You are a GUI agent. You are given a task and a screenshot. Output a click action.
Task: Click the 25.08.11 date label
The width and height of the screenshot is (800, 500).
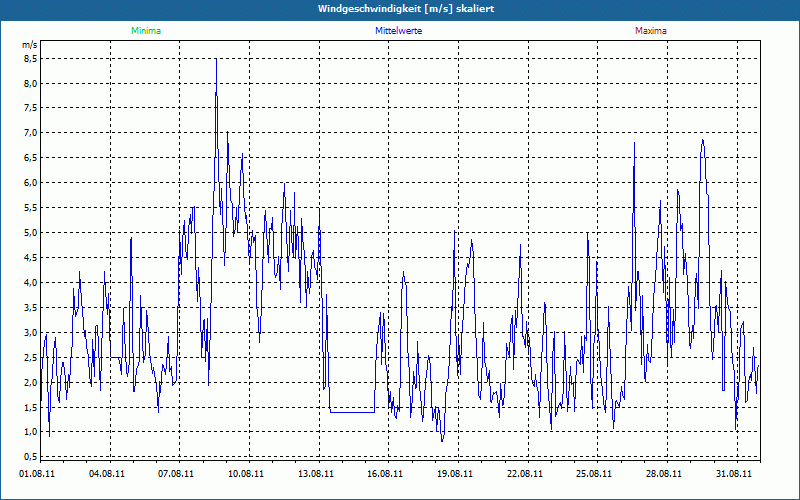[x=594, y=473]
